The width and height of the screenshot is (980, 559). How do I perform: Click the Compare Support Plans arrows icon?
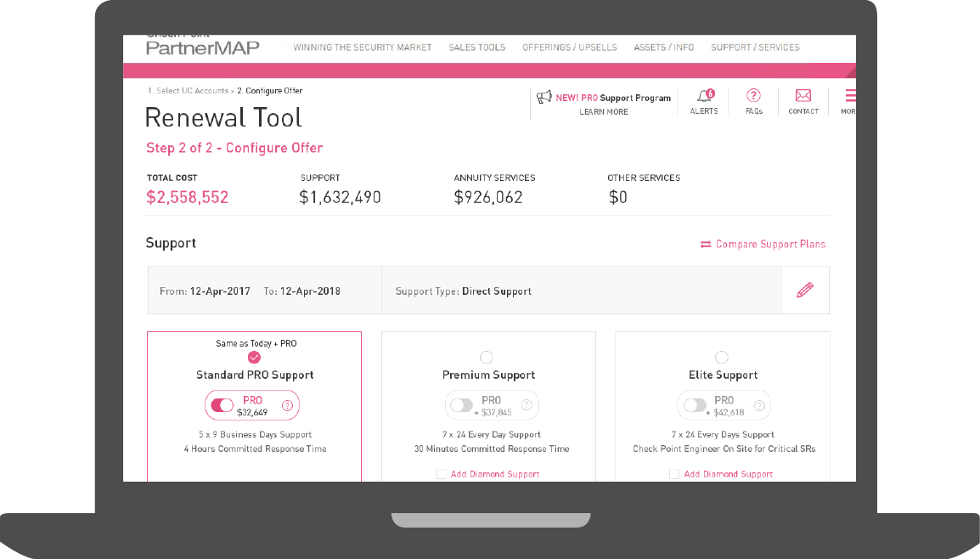706,245
